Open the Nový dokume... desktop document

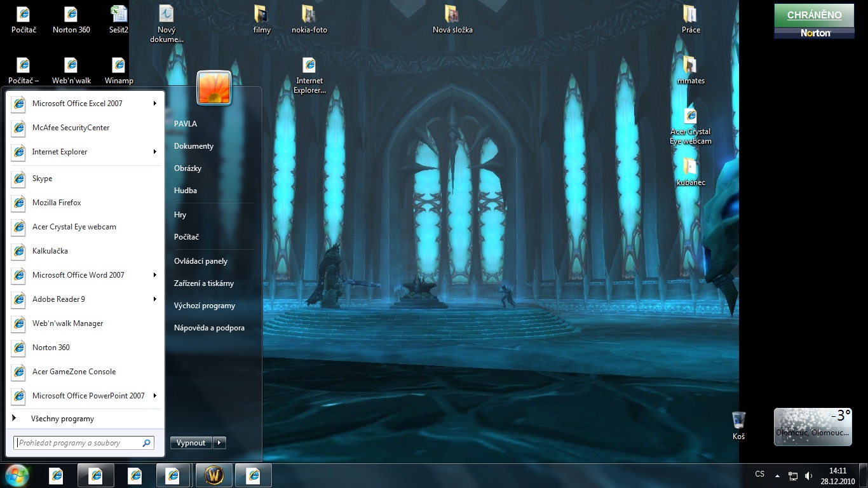click(166, 24)
